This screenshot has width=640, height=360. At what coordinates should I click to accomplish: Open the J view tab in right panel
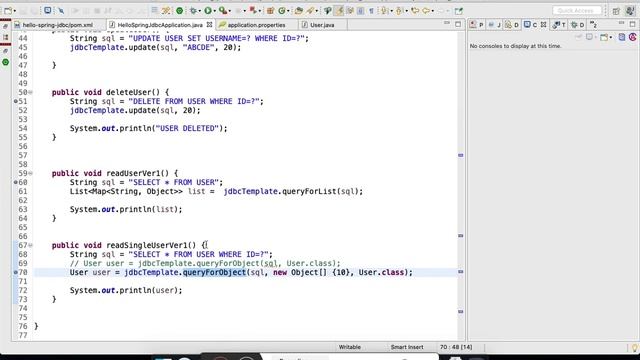click(x=494, y=25)
